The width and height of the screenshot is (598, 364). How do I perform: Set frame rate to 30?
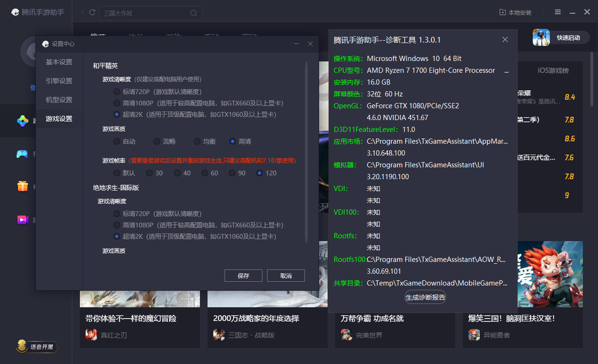(x=149, y=173)
